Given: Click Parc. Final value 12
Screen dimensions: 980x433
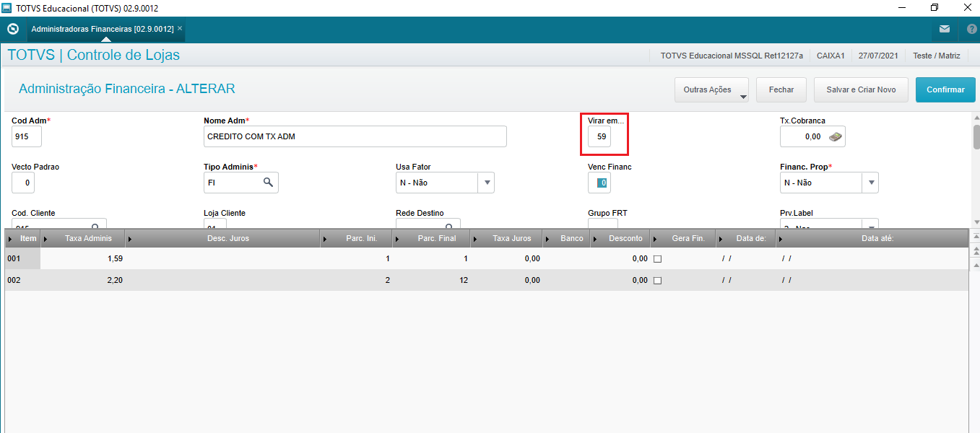Looking at the screenshot, I should pos(463,280).
